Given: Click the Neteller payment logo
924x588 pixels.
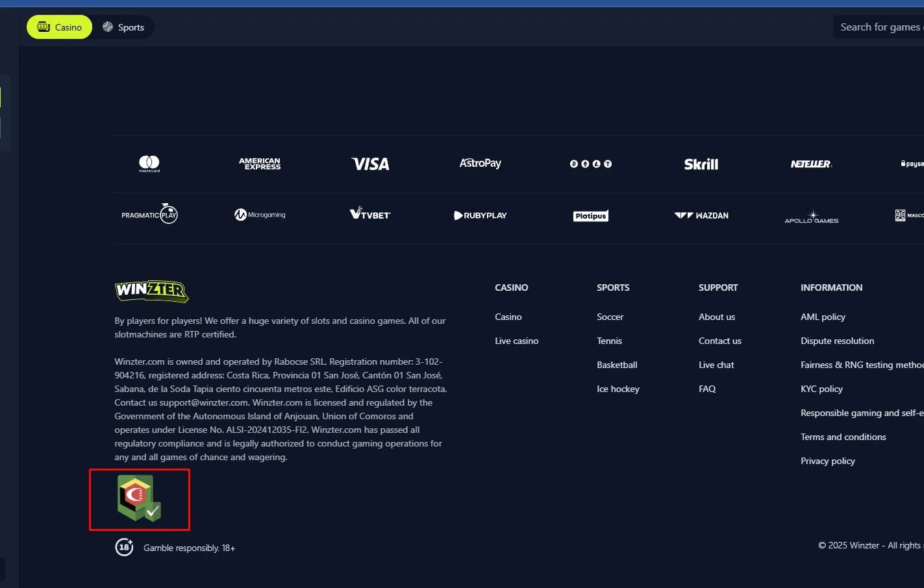Looking at the screenshot, I should pos(812,164).
